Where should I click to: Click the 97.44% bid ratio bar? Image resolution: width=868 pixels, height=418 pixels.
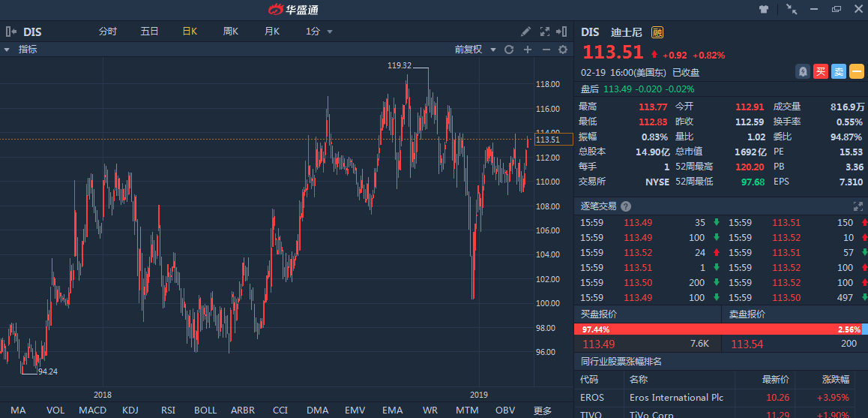point(717,329)
